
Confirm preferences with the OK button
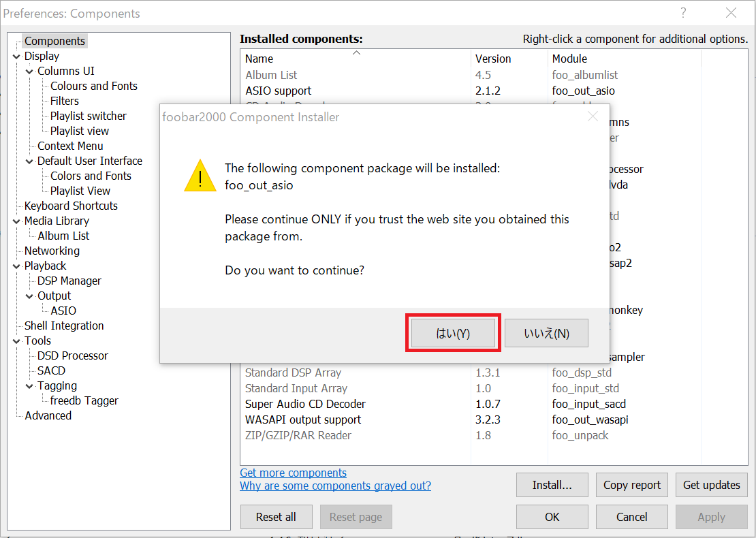[552, 517]
